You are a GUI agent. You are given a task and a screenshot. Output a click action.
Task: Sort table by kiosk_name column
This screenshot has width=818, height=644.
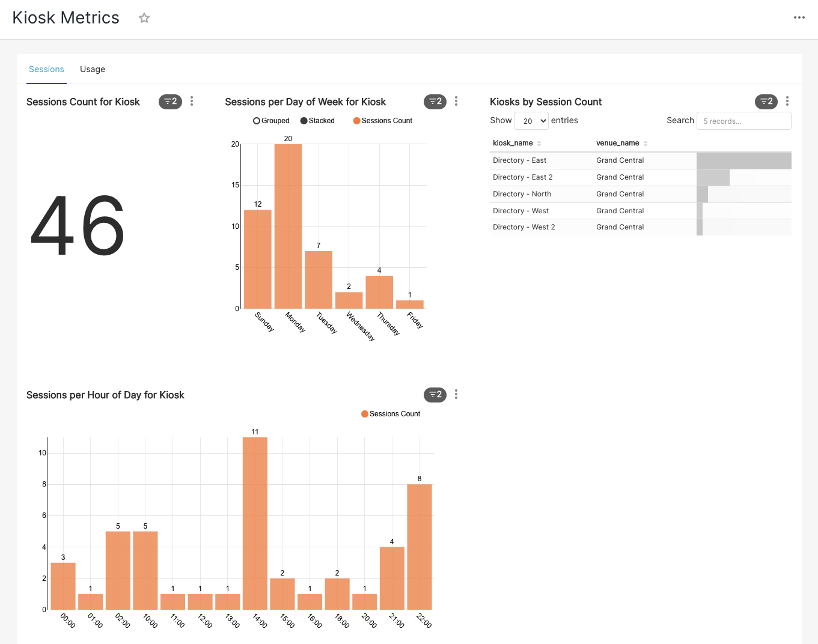click(x=517, y=143)
